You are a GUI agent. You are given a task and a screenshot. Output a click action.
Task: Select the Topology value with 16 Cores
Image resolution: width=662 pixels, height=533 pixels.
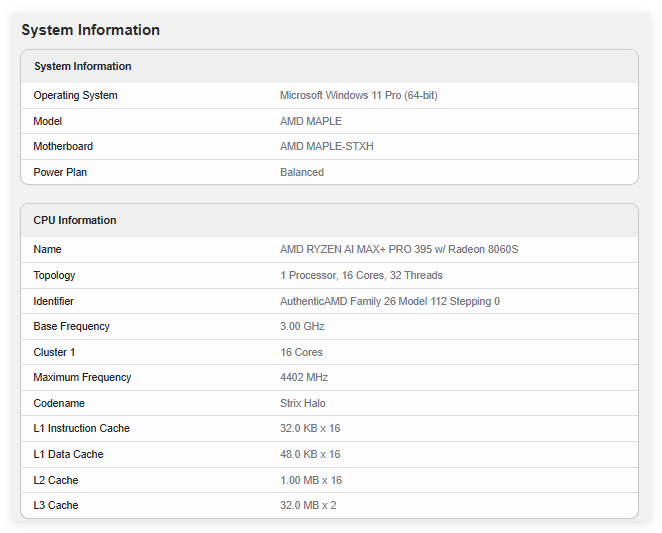(361, 275)
